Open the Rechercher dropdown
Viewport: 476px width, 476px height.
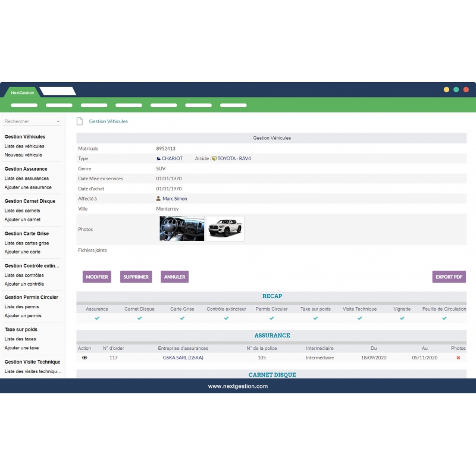point(32,121)
